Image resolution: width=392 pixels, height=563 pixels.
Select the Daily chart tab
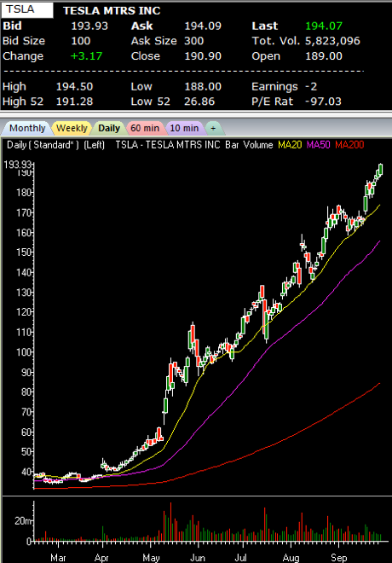[109, 128]
